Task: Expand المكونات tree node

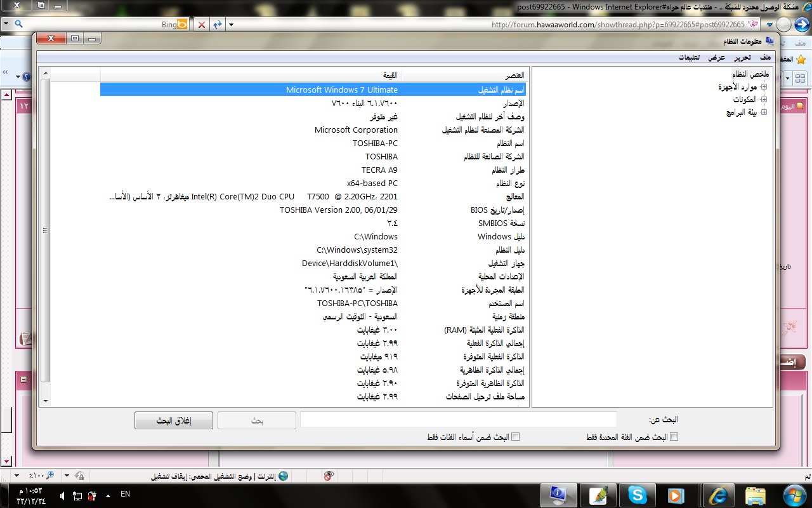Action: point(764,100)
